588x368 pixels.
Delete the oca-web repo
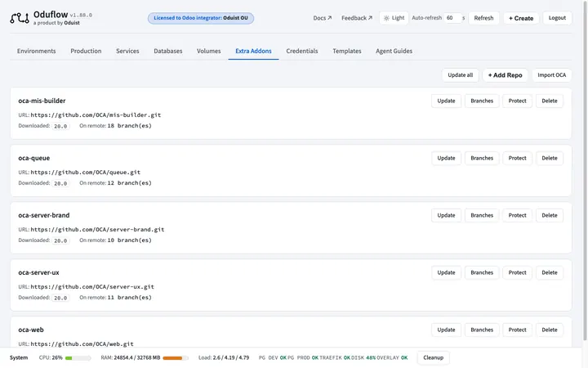click(x=550, y=330)
